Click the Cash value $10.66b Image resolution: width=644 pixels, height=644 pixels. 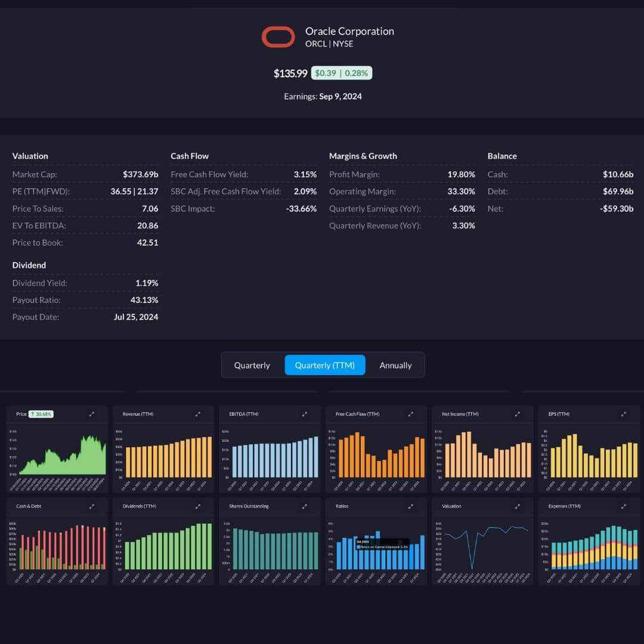(618, 175)
